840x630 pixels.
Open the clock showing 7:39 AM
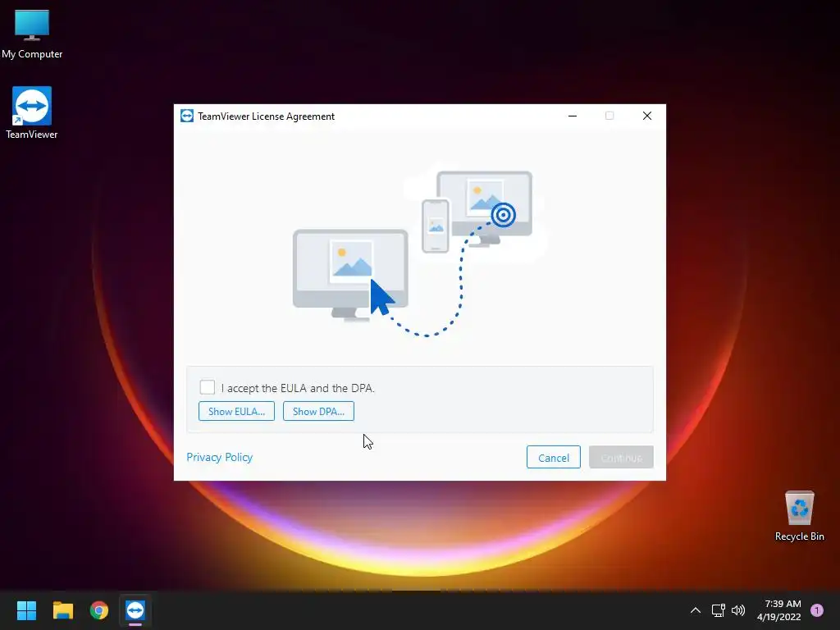[779, 610]
